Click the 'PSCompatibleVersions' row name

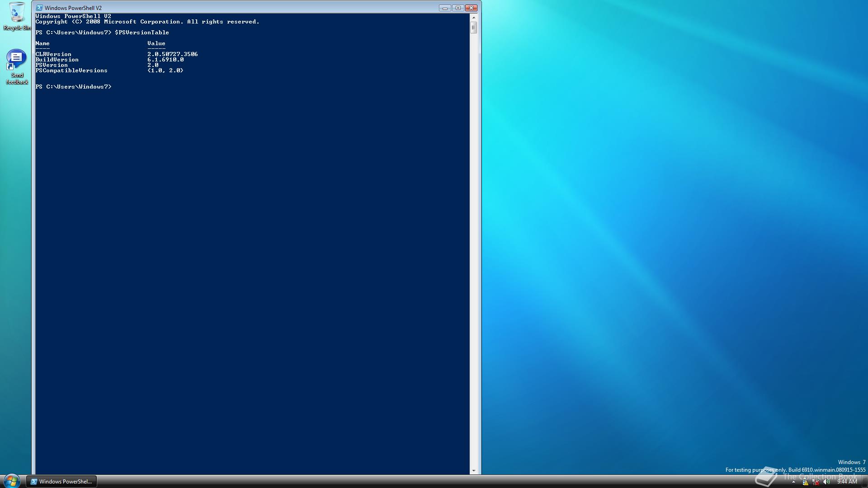tap(71, 70)
